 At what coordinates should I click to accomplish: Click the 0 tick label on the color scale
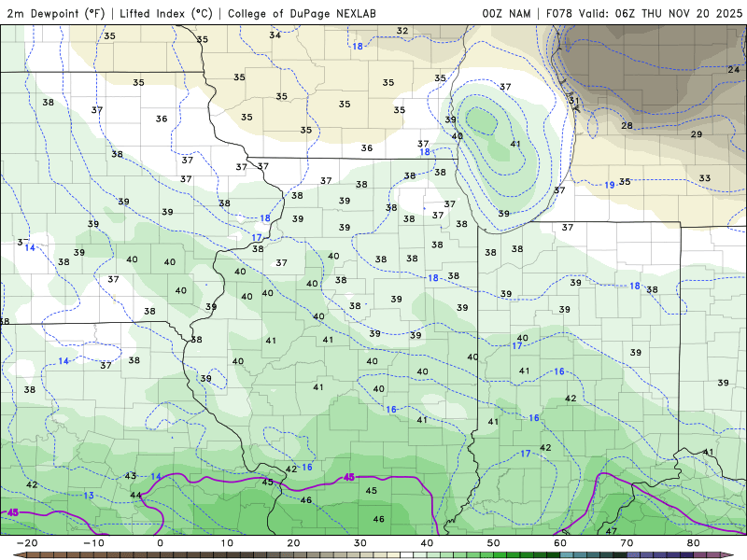tap(160, 543)
